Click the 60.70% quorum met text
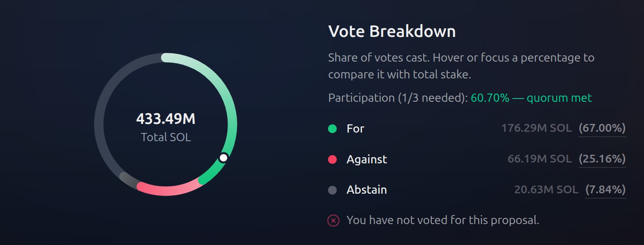 531,98
